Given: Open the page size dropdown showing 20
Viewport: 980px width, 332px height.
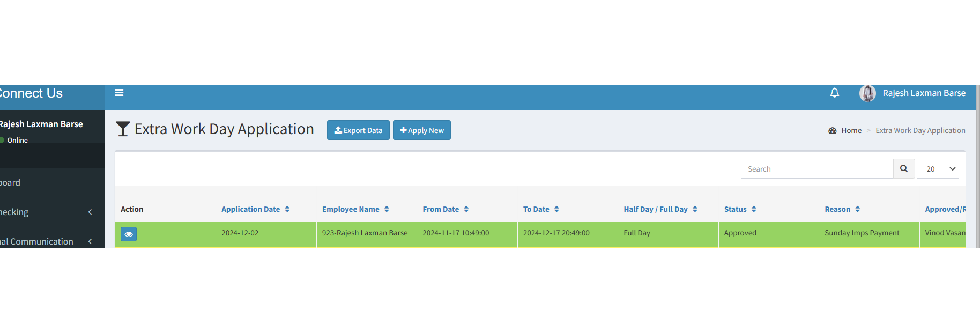Looking at the screenshot, I should pyautogui.click(x=938, y=168).
